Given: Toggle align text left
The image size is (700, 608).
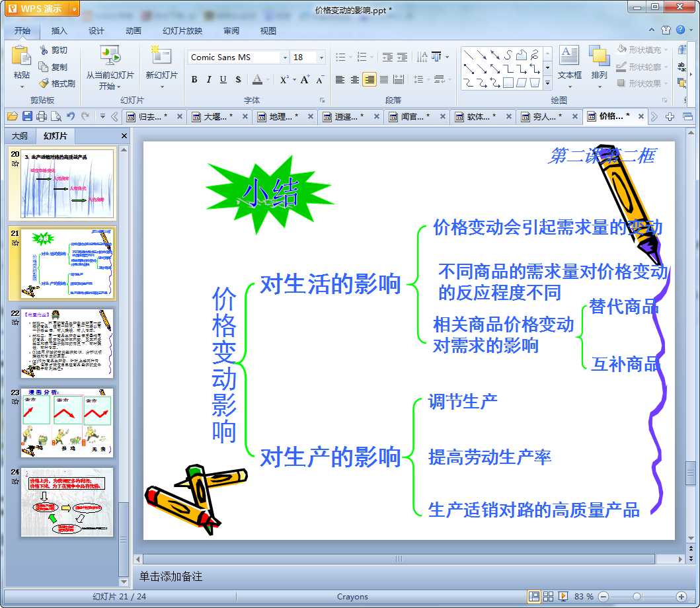Looking at the screenshot, I should click(x=340, y=79).
